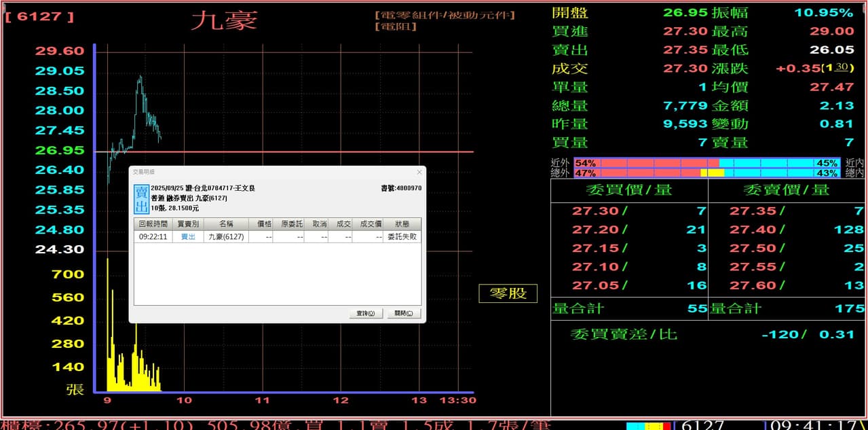Click the 均價 27.47 value
868x430 pixels.
(x=831, y=86)
